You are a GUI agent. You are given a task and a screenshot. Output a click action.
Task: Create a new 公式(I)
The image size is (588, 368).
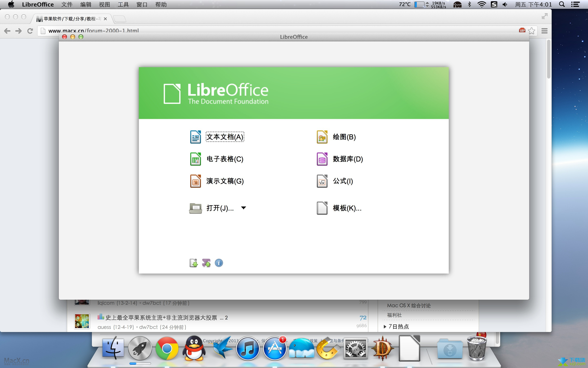pyautogui.click(x=343, y=181)
